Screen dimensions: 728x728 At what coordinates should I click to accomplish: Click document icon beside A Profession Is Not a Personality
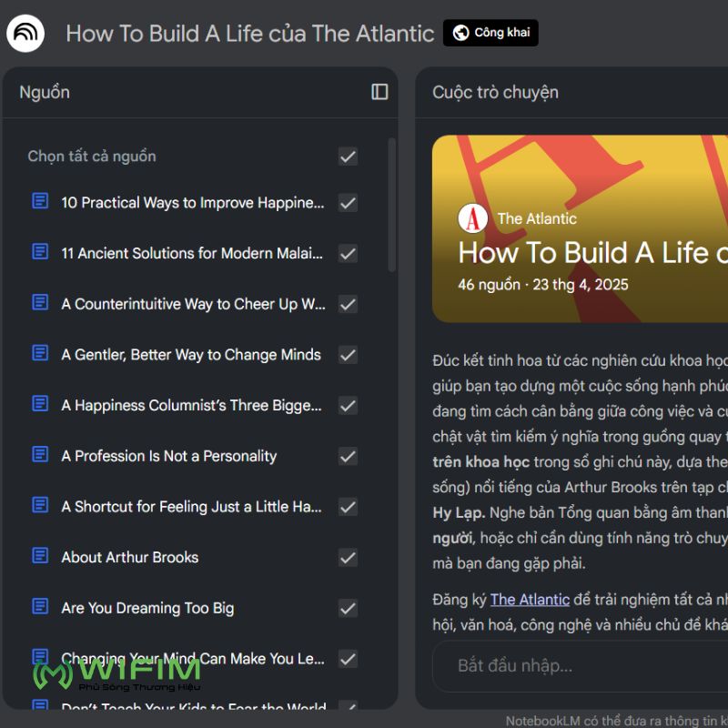click(40, 455)
